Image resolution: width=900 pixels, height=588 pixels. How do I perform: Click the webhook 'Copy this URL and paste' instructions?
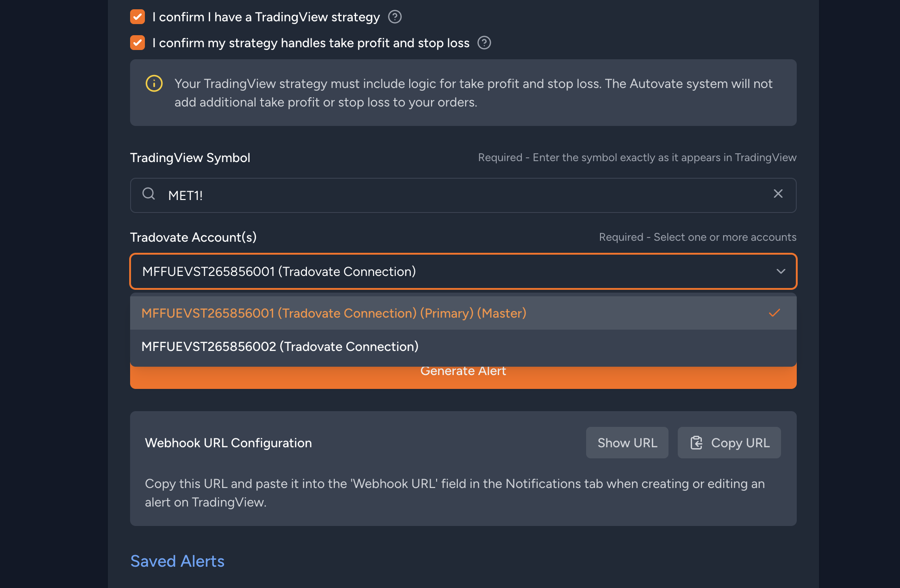click(x=455, y=493)
